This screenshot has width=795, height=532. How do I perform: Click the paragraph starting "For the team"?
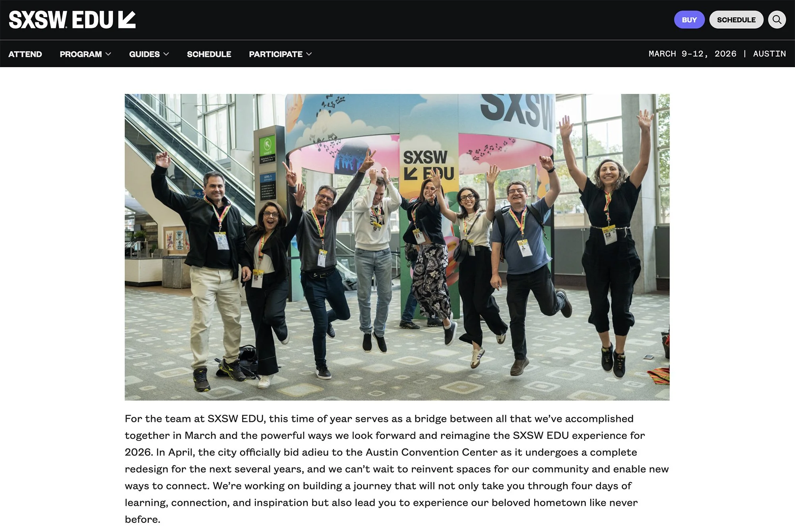(x=397, y=469)
